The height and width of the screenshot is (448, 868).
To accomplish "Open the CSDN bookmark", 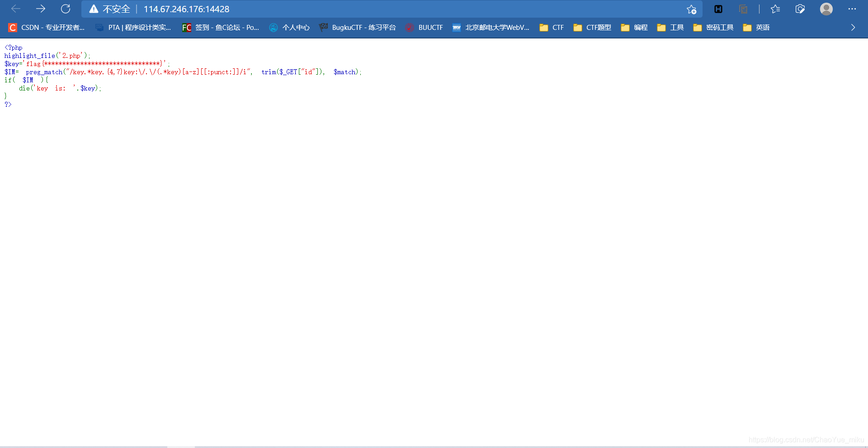I will [x=45, y=28].
